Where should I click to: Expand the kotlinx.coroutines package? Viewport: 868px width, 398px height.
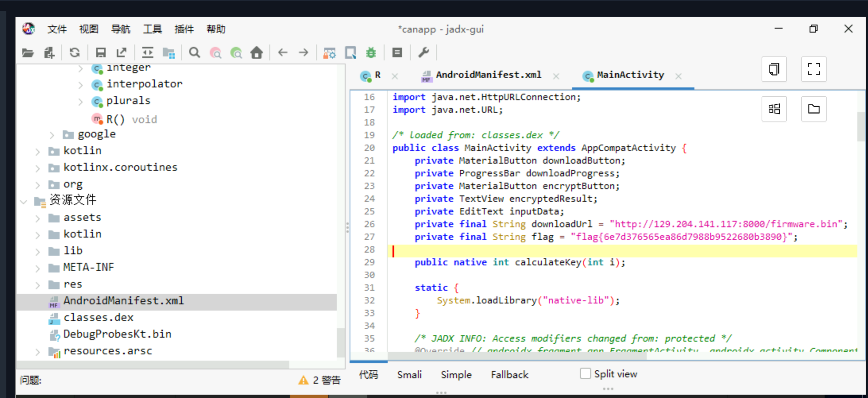38,168
